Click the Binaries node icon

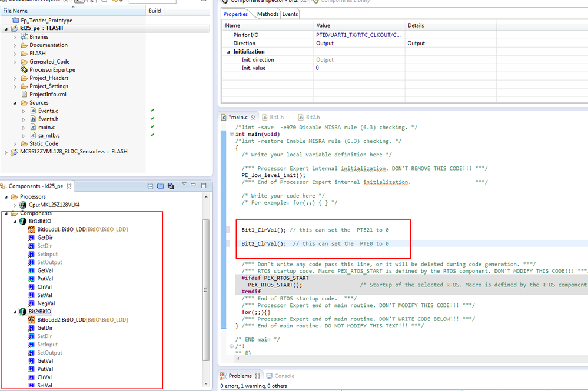[x=24, y=36]
